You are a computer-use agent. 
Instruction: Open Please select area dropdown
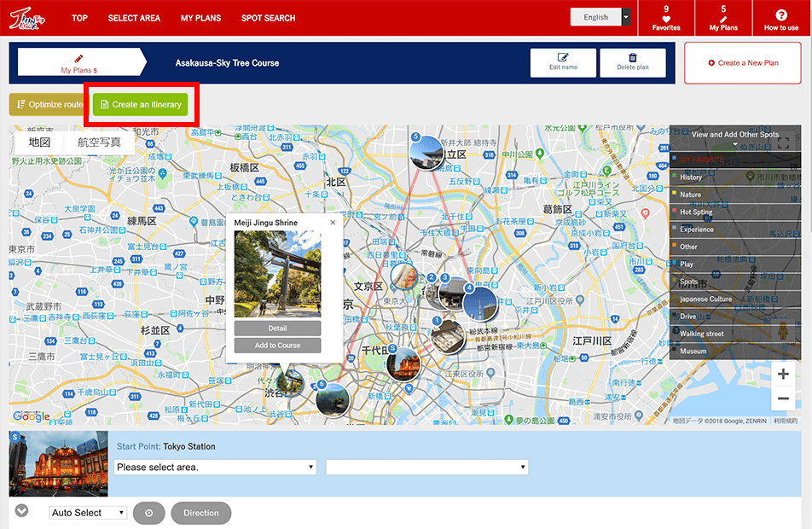[x=215, y=467]
